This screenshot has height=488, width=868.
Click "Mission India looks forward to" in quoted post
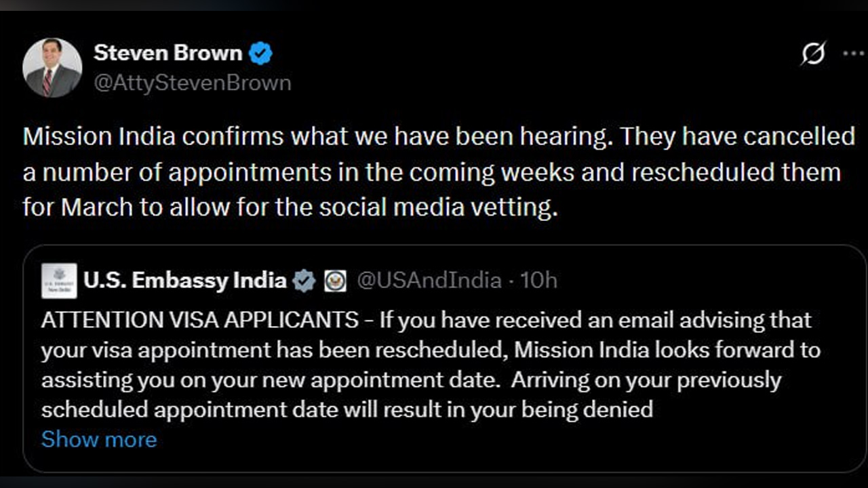[x=667, y=350]
